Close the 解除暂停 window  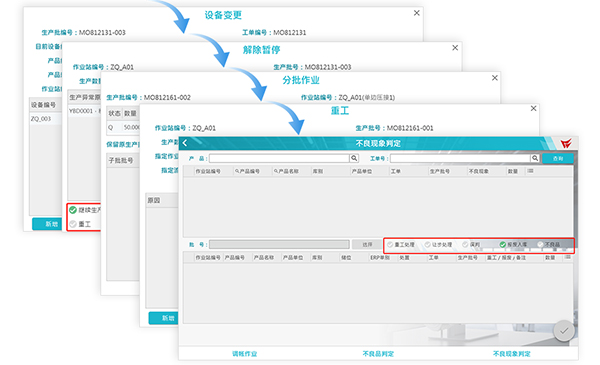pyautogui.click(x=455, y=48)
